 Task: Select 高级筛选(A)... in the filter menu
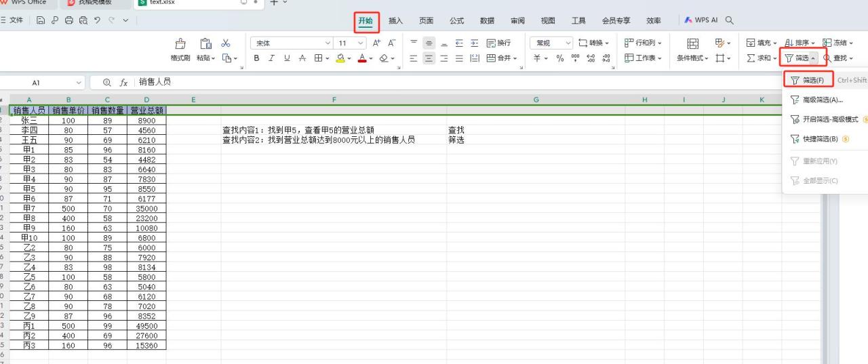pos(825,100)
